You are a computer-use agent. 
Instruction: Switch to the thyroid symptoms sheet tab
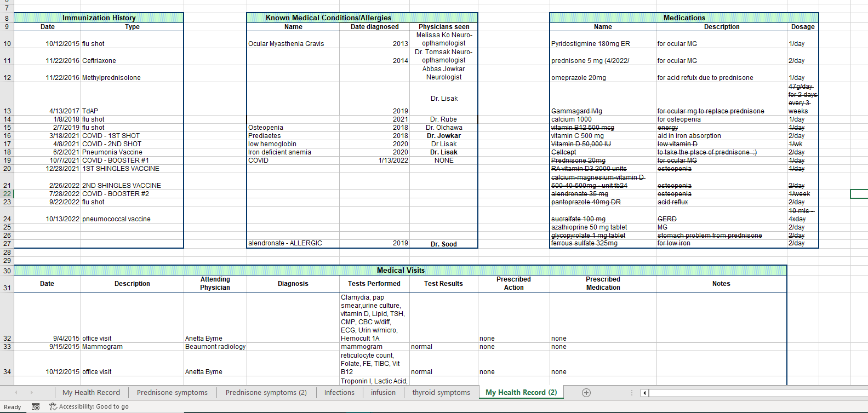(441, 392)
